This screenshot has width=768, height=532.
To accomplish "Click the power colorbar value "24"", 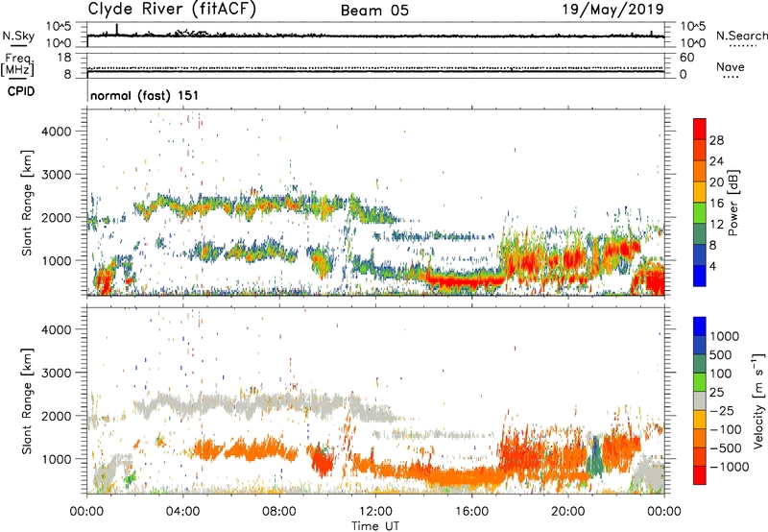I will (716, 161).
